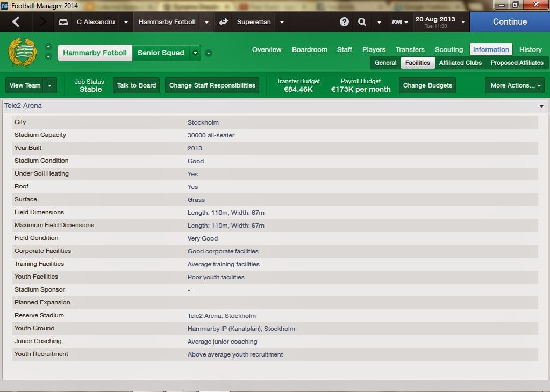The height and width of the screenshot is (392, 550).
Task: Open the manager briefcase icon
Action: (x=63, y=22)
